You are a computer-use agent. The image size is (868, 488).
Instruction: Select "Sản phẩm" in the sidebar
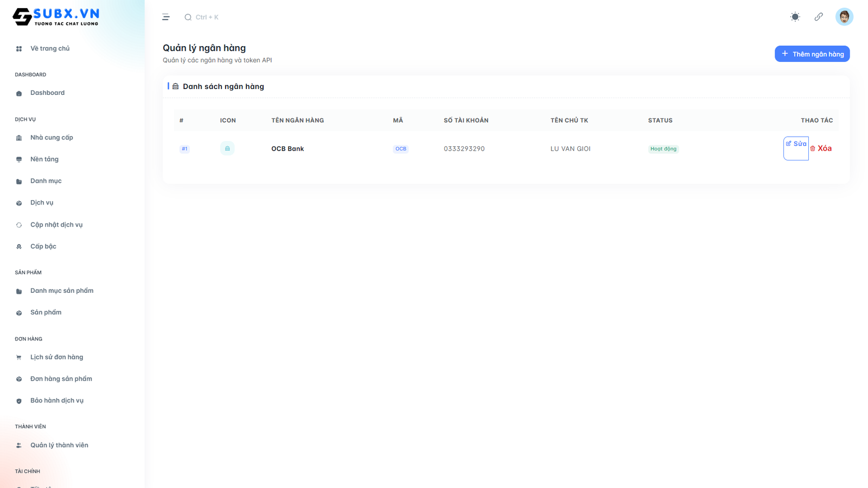(x=46, y=312)
